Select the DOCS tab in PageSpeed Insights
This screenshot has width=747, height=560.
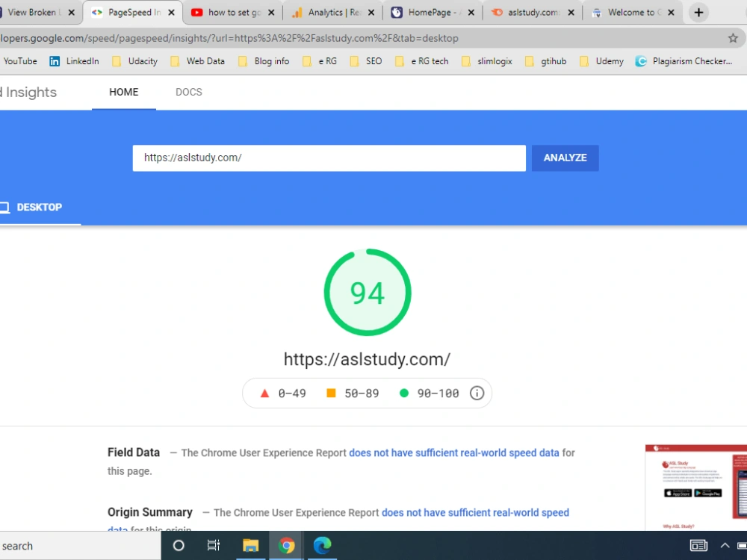189,93
